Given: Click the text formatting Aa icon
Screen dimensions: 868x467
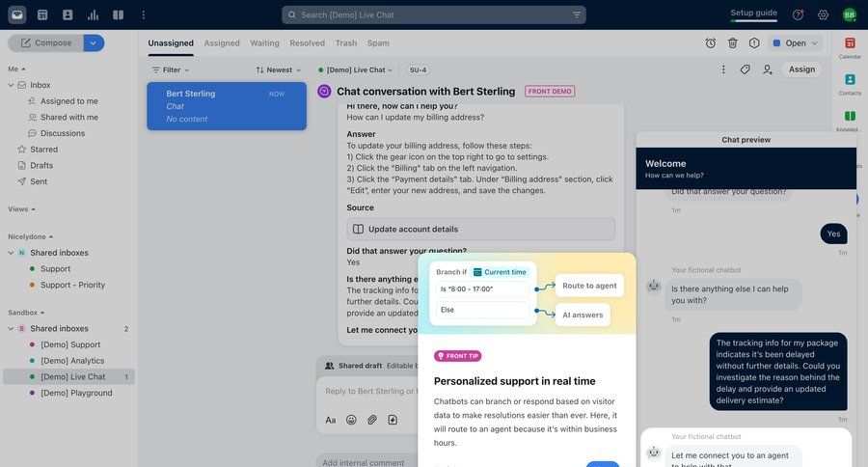Looking at the screenshot, I should point(331,420).
